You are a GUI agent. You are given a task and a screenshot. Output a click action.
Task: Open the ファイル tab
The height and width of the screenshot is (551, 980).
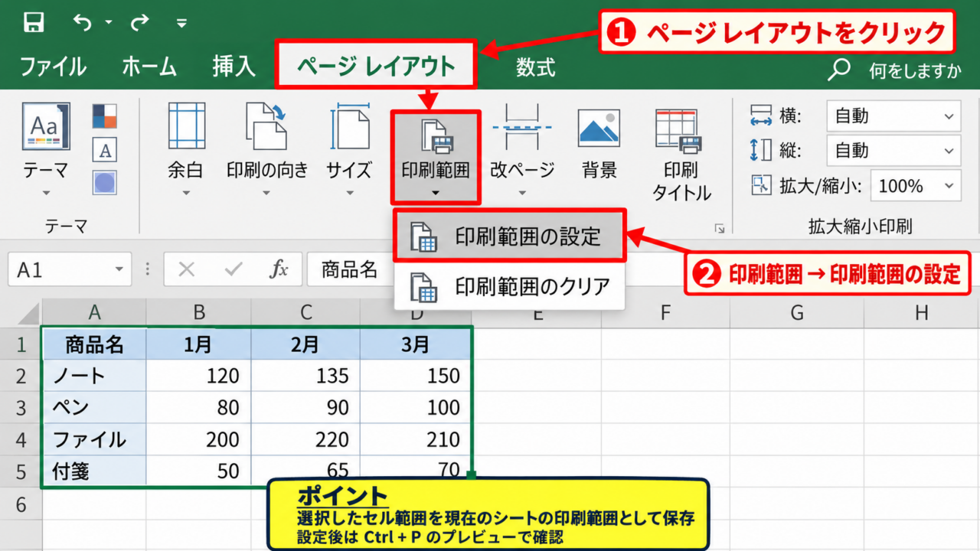click(53, 67)
